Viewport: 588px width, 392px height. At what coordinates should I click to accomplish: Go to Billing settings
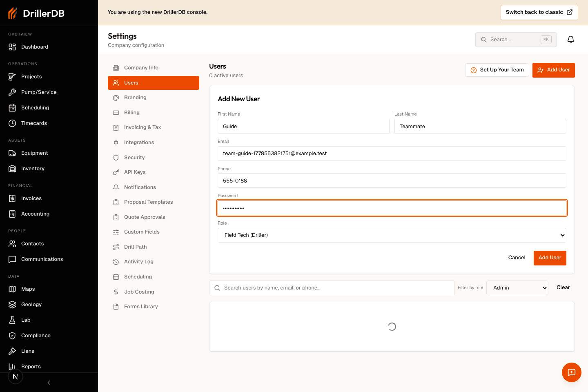[x=154, y=113]
